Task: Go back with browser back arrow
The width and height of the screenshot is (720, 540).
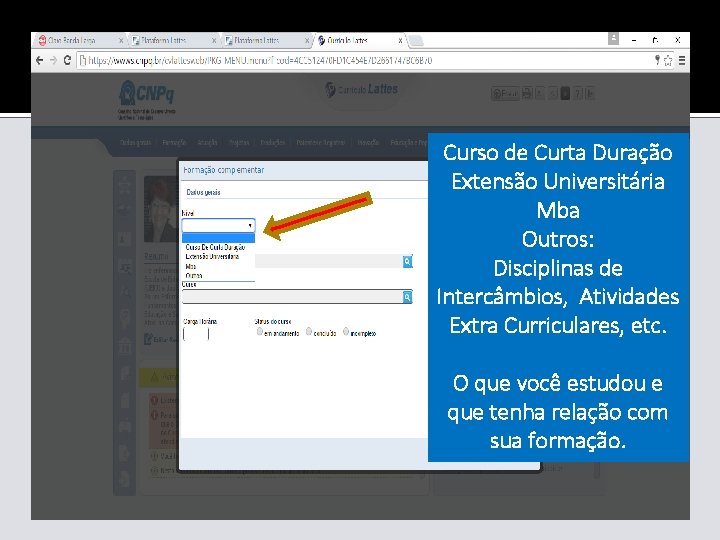Action: click(40, 60)
